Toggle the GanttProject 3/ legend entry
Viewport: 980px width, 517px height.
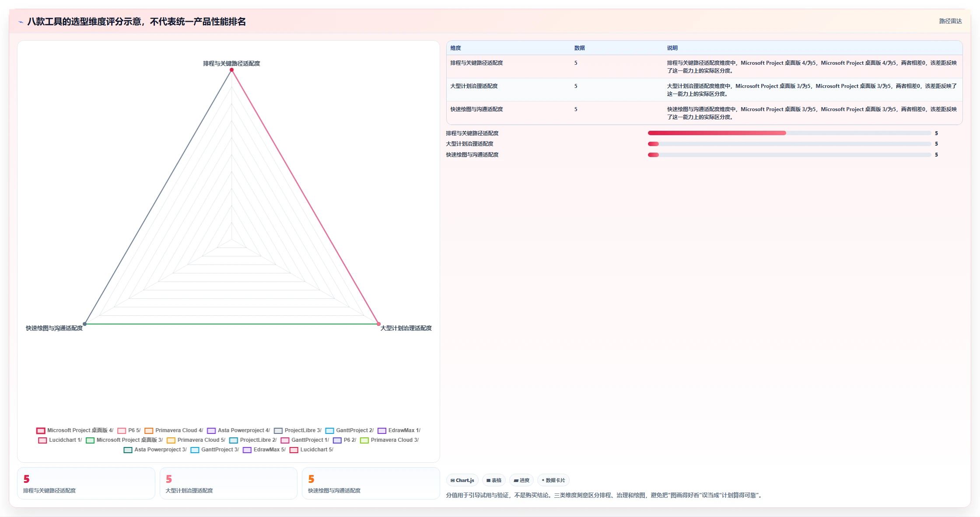point(215,450)
